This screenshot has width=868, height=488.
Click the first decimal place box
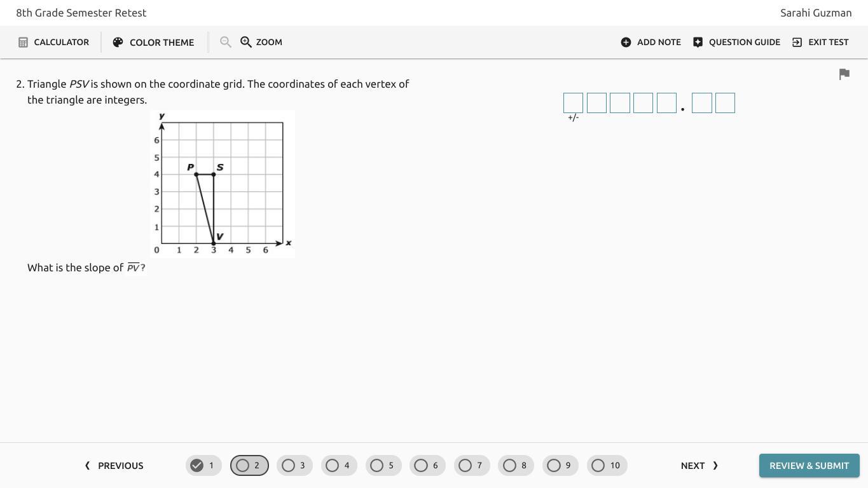tap(701, 103)
